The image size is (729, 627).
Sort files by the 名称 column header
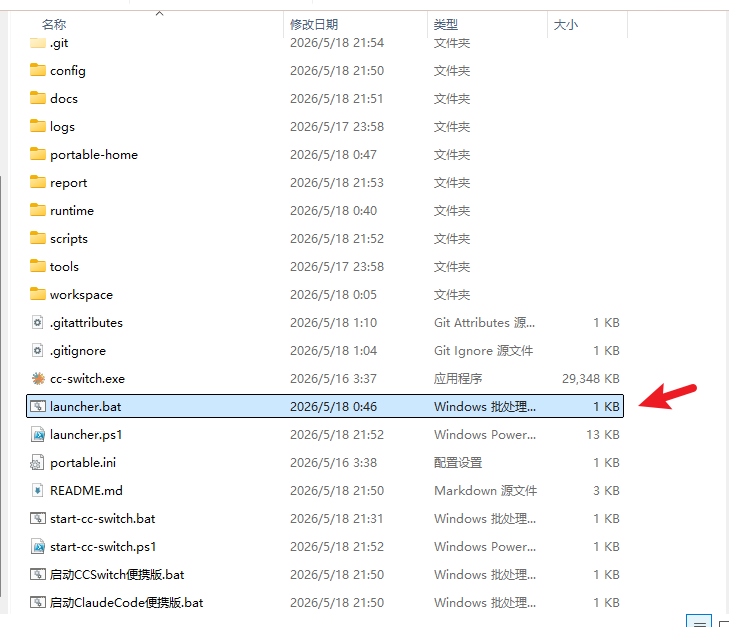click(54, 24)
